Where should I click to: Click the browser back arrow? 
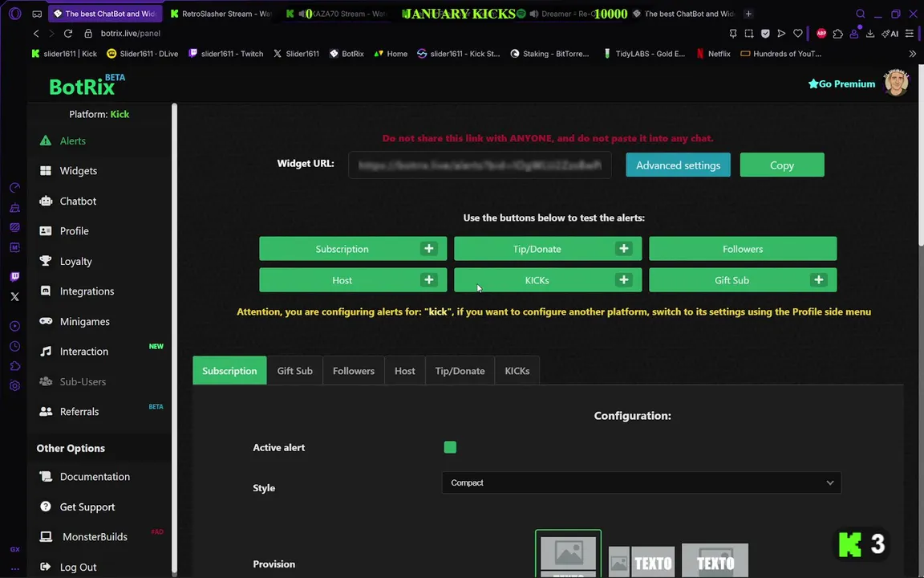[37, 34]
